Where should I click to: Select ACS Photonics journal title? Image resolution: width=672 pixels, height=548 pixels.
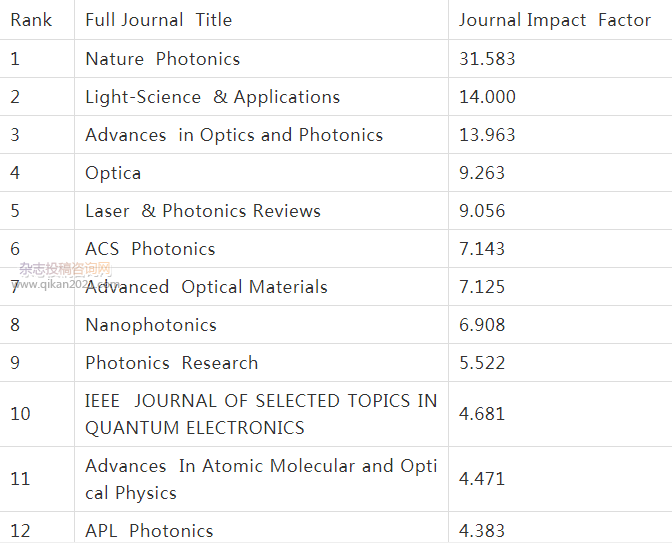click(x=150, y=249)
